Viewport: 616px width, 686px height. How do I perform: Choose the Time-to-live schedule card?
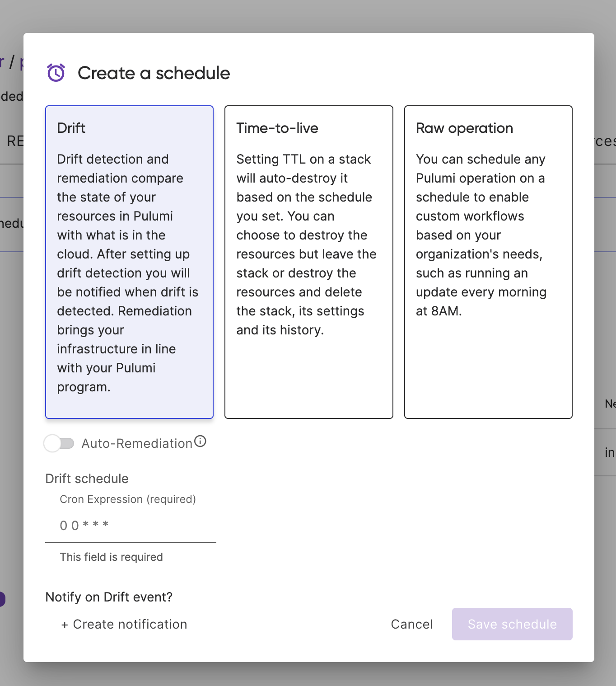(309, 262)
